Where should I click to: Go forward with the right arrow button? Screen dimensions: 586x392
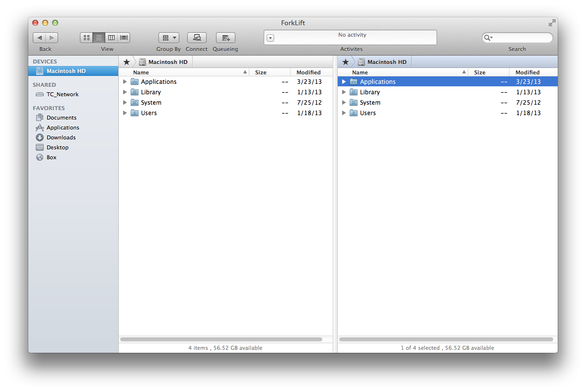(x=52, y=38)
